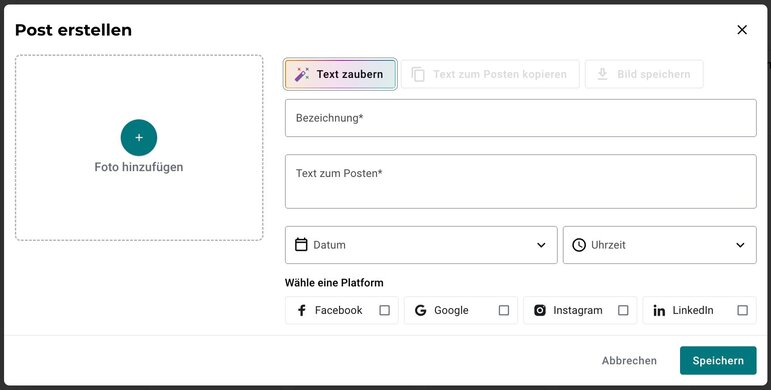Click the Google logo icon

tap(420, 310)
